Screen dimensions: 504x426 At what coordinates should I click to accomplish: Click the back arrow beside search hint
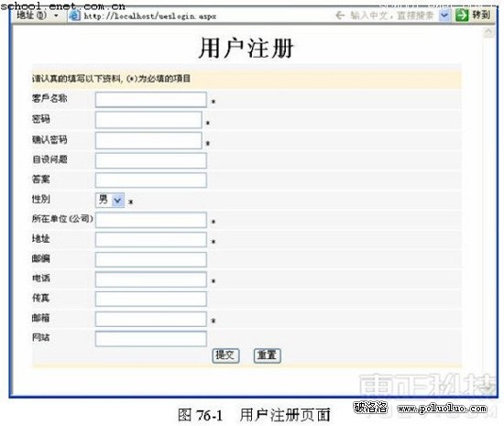coord(340,15)
